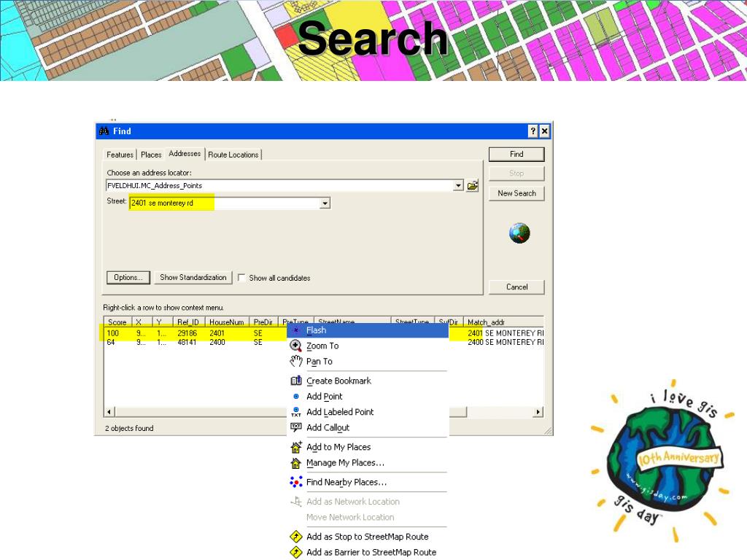Choose Manage My Places from context menu
This screenshot has height=560, width=747.
(x=345, y=463)
